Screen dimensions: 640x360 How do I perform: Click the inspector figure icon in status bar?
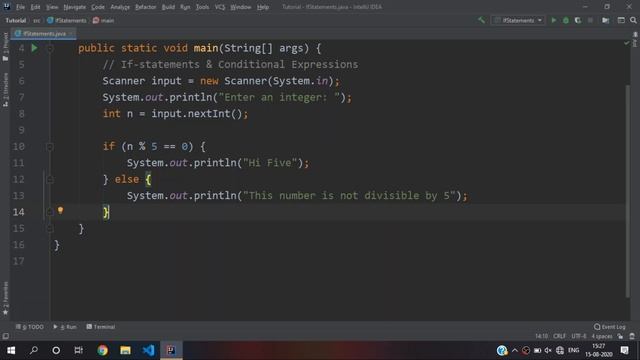[632, 336]
